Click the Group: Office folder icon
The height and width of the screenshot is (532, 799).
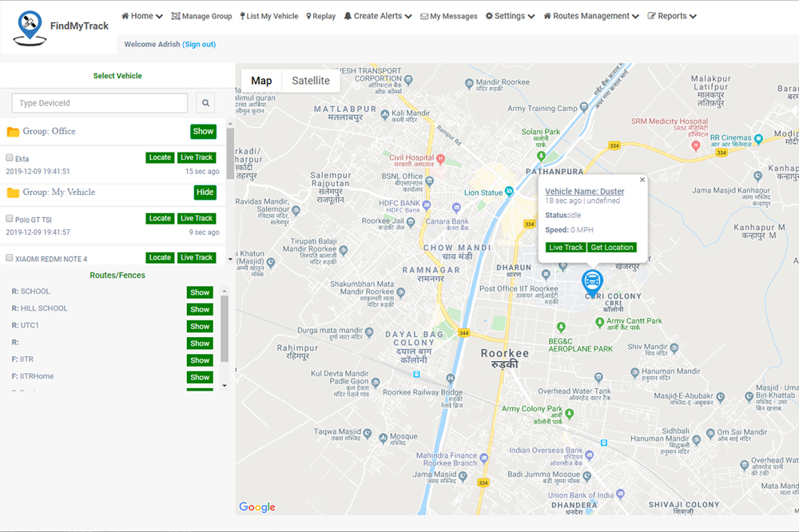(13, 132)
